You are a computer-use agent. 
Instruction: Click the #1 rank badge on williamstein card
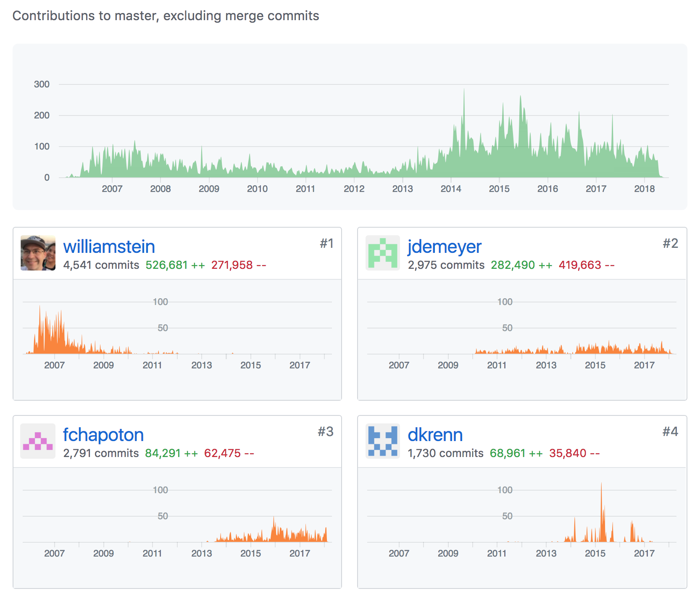326,244
